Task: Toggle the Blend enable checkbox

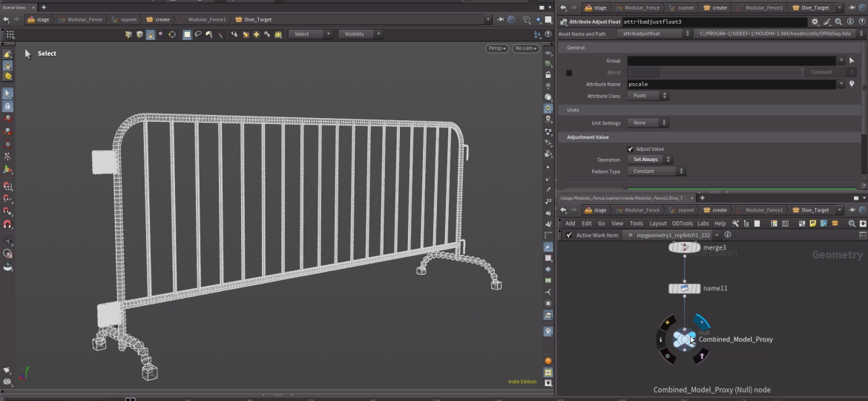Action: click(x=569, y=73)
